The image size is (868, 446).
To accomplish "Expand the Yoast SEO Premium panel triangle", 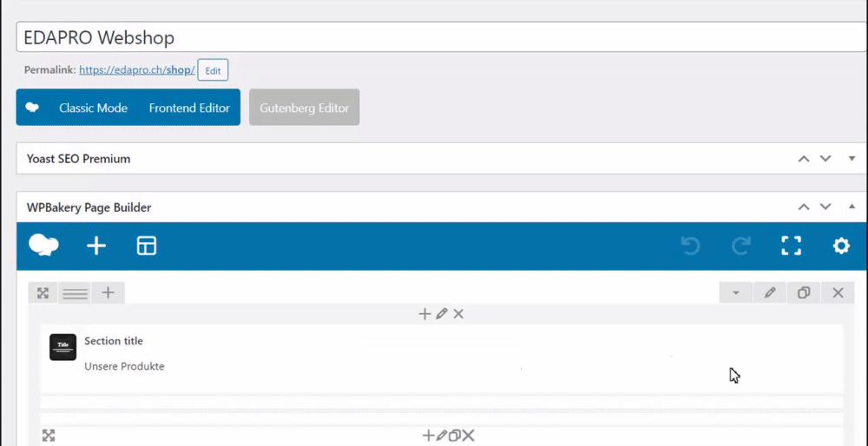I will tap(852, 159).
